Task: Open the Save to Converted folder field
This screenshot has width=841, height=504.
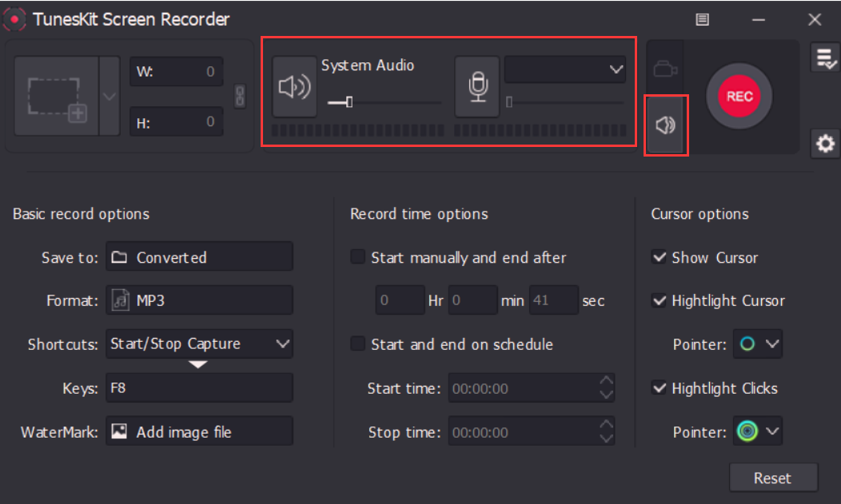Action: [200, 257]
